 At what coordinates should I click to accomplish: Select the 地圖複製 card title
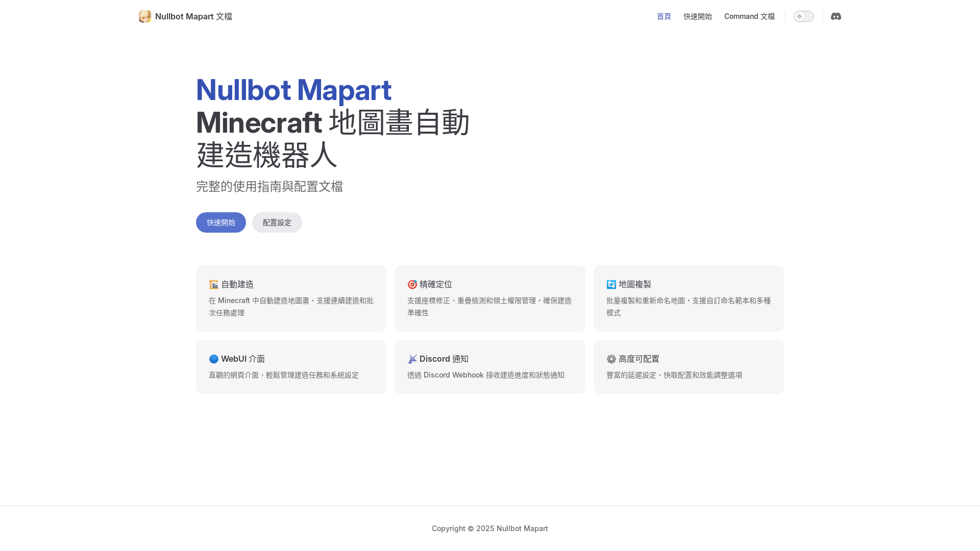[x=635, y=284]
